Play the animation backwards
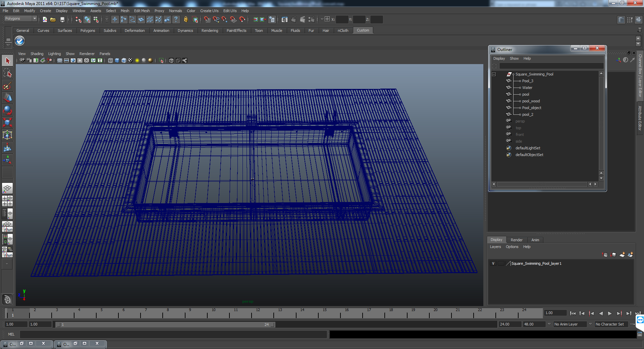This screenshot has width=644, height=349. coord(601,313)
